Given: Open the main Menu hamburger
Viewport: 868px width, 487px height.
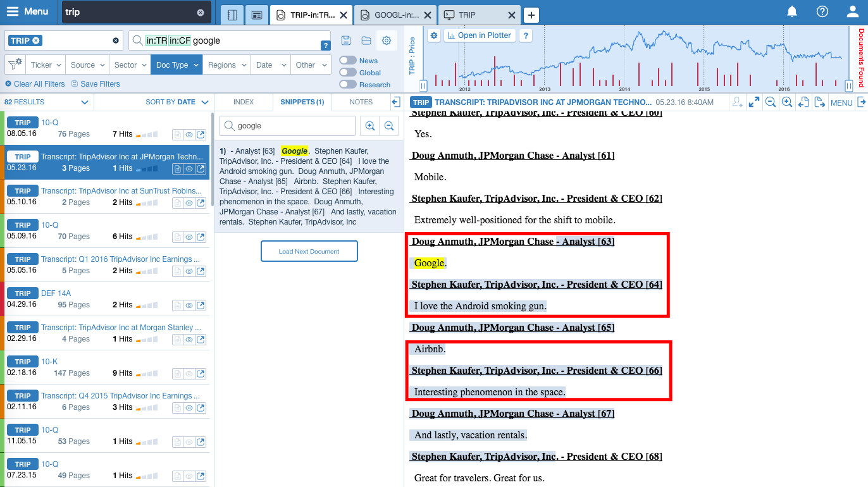Looking at the screenshot, I should click(x=27, y=11).
